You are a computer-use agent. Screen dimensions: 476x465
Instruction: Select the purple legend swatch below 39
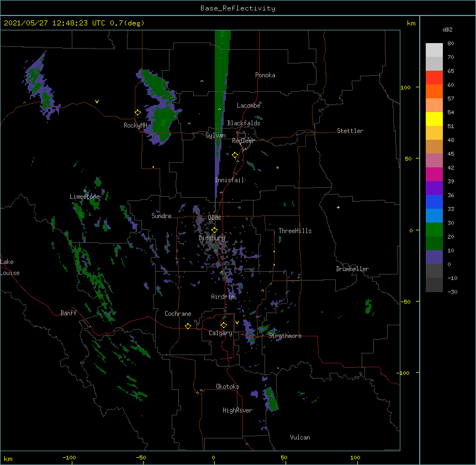tap(434, 188)
